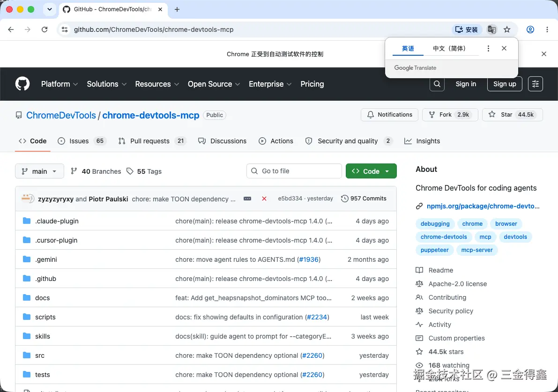Open the src folder

click(x=40, y=355)
